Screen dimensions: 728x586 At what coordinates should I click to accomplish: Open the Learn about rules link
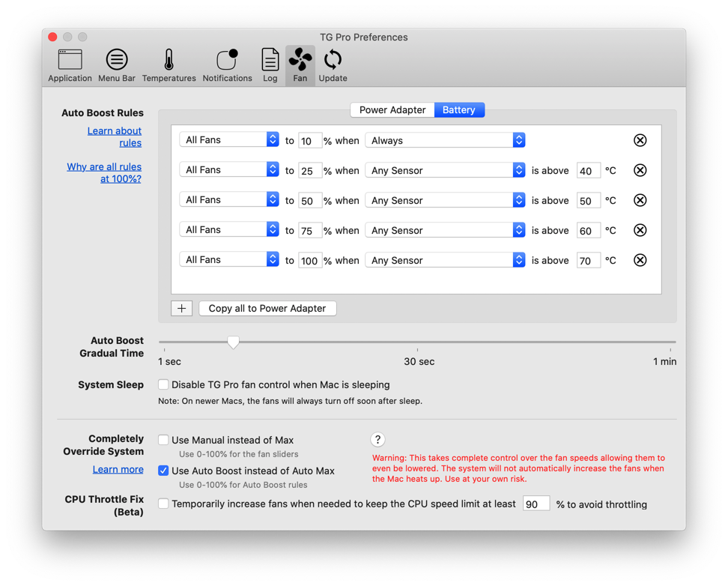[115, 136]
